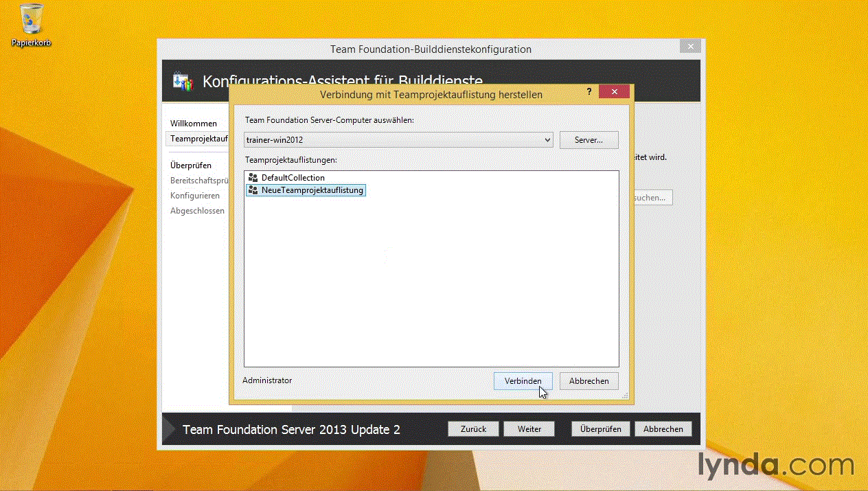868x491 pixels.
Task: Click the Verbinden button
Action: click(x=523, y=381)
